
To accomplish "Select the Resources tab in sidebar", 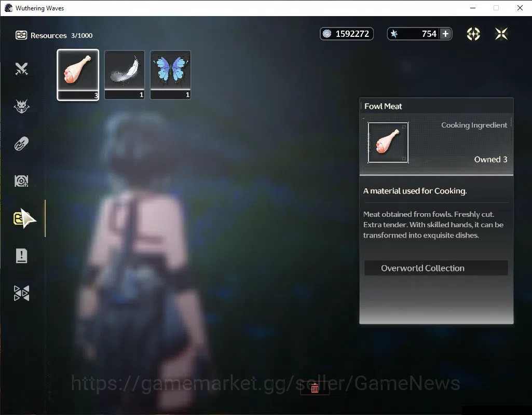I will point(21,218).
